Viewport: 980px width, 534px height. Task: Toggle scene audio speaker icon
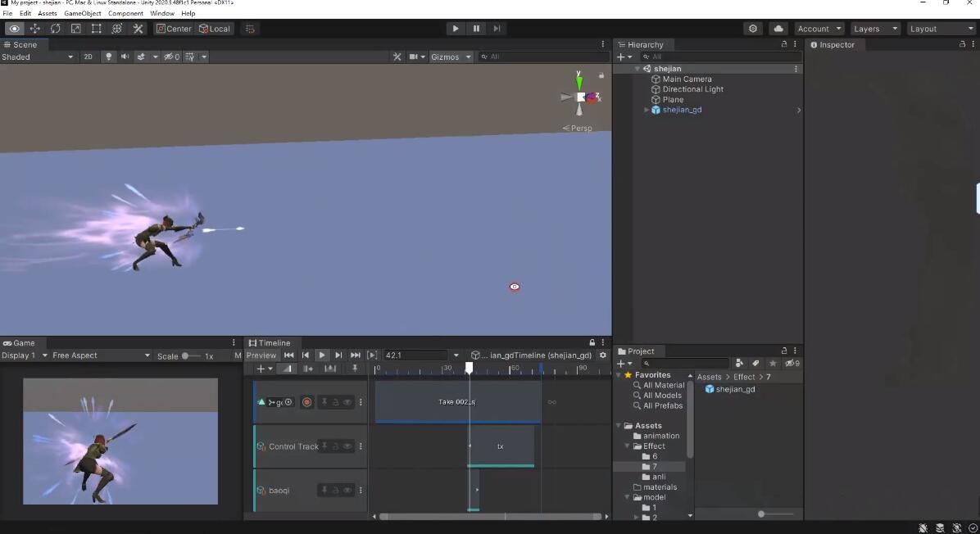(125, 57)
